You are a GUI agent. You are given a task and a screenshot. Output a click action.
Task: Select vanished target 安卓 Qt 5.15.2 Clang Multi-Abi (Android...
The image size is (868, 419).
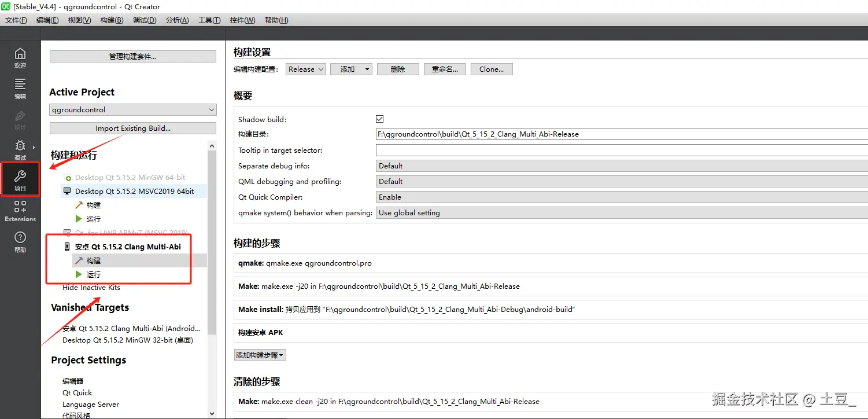[132, 328]
